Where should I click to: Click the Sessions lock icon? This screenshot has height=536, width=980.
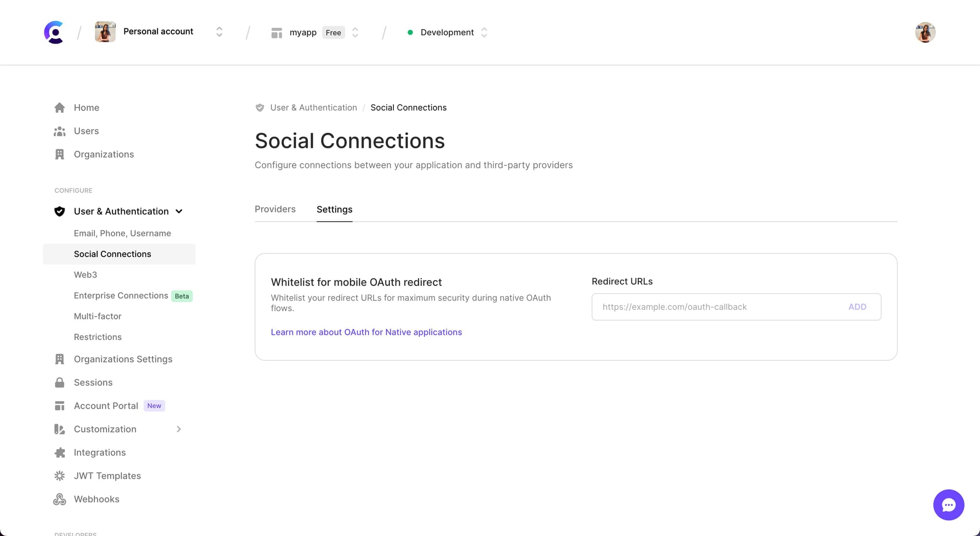[x=59, y=382]
